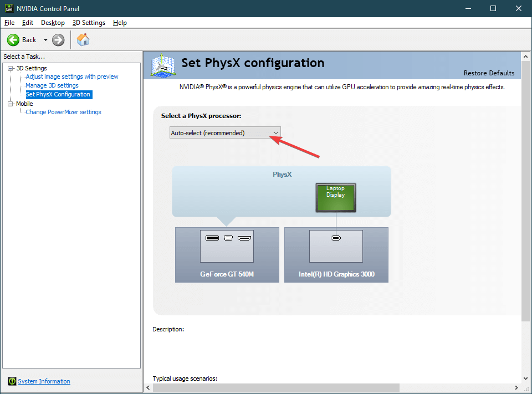Image resolution: width=532 pixels, height=394 pixels.
Task: Click the horizontal scrollbar left arrow
Action: pos(148,387)
